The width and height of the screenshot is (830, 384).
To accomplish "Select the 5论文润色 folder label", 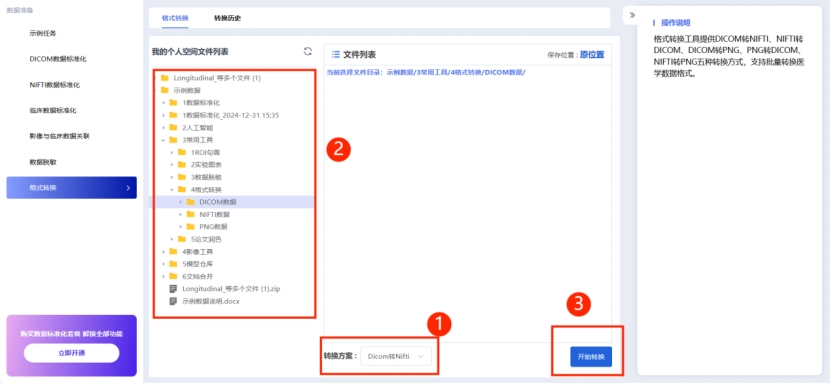I will tap(206, 239).
